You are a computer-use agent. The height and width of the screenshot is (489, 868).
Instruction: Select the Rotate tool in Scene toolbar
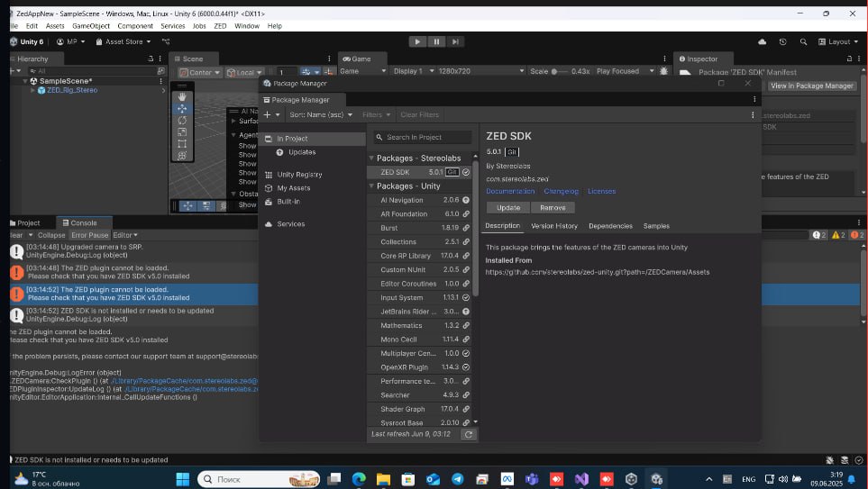tap(182, 120)
